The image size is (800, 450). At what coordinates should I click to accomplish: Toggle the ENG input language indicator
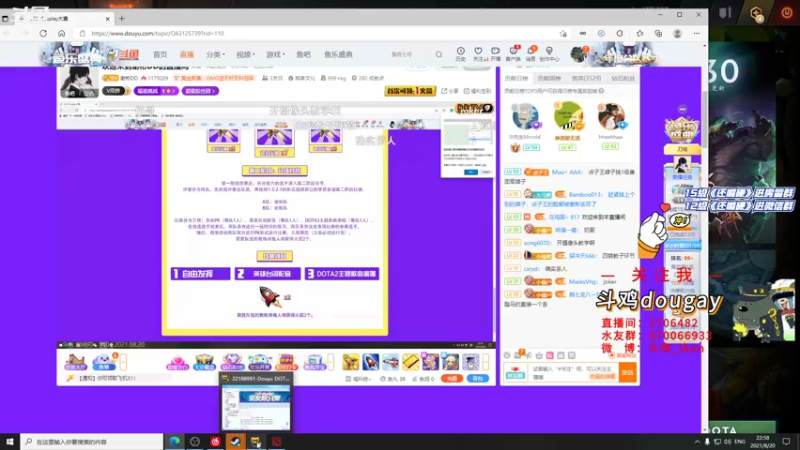tap(740, 441)
